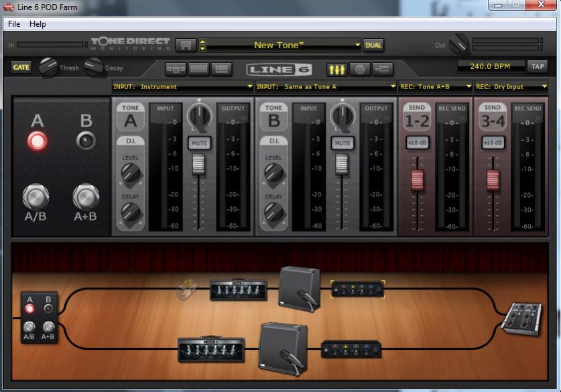Open the File menu
The width and height of the screenshot is (561, 392).
click(14, 24)
